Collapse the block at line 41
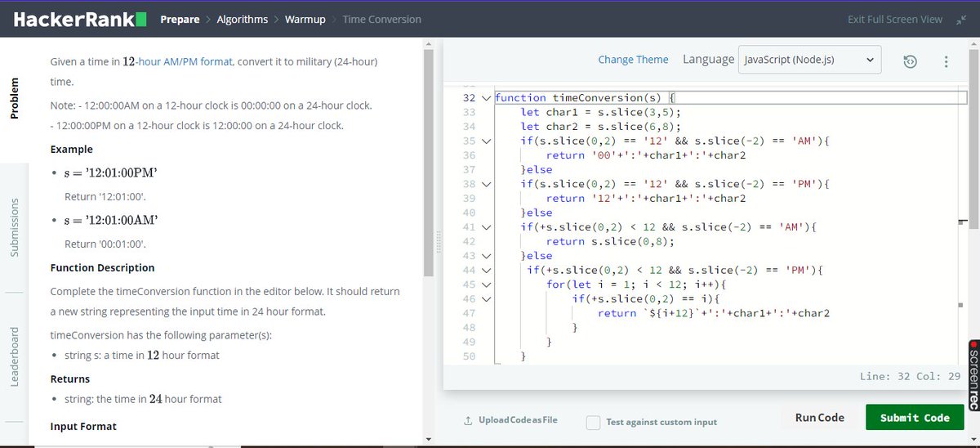The image size is (980, 448). pos(487,226)
